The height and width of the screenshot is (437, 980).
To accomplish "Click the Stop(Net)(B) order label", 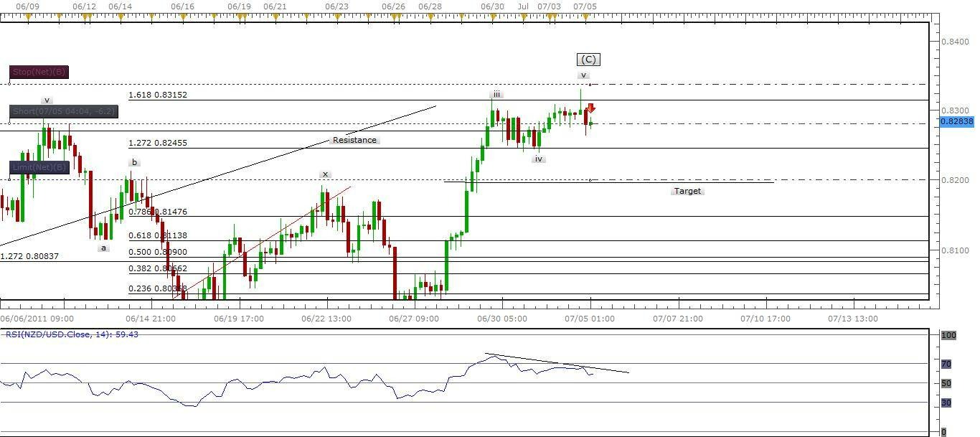I will pyautogui.click(x=39, y=72).
